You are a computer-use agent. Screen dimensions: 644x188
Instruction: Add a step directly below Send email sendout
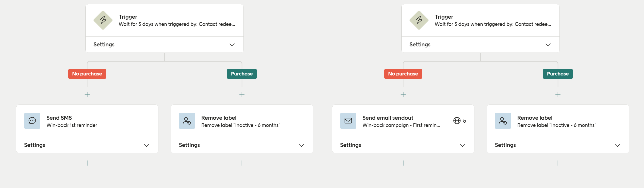pos(403,163)
